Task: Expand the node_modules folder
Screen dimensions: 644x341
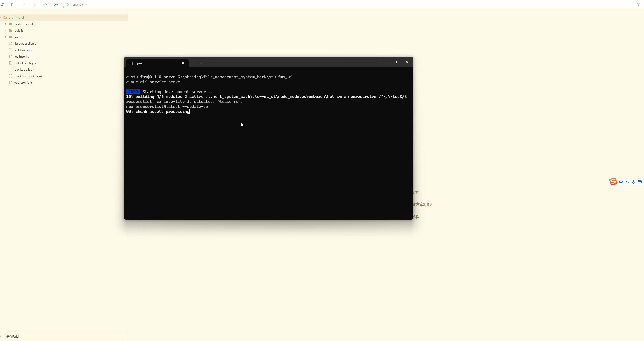Action: [5, 24]
